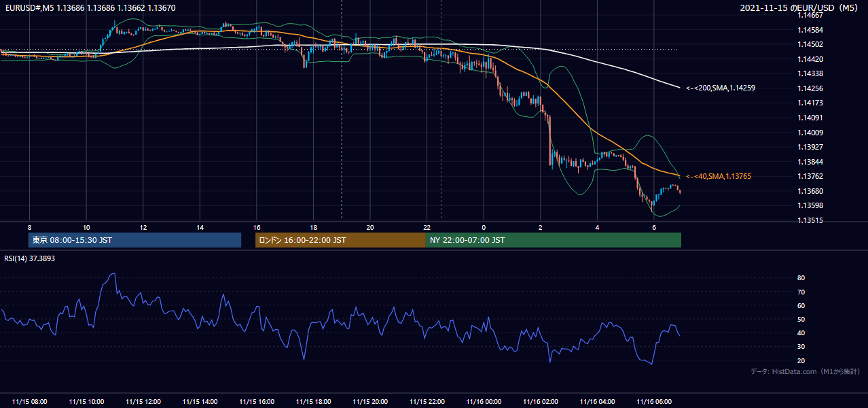The image size is (868, 408).
Task: Click hour marker 22 under the price chart
Action: click(427, 227)
